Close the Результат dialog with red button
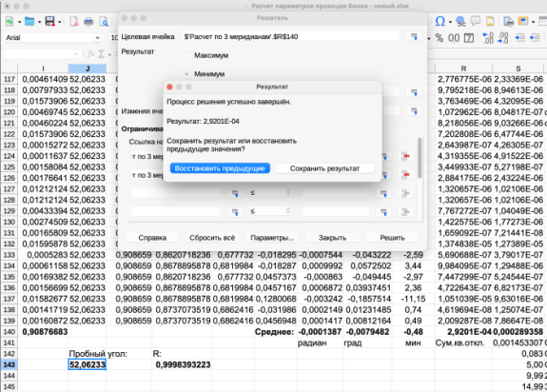 tap(169, 87)
